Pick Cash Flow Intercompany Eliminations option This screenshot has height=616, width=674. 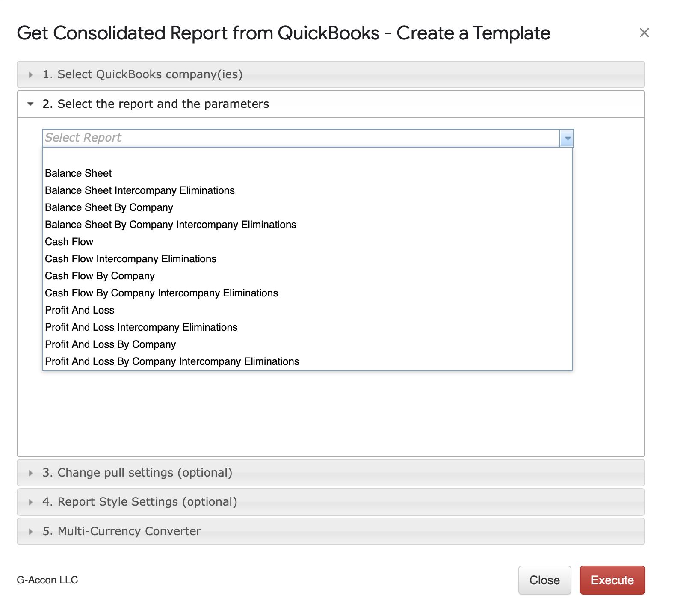click(x=307, y=259)
